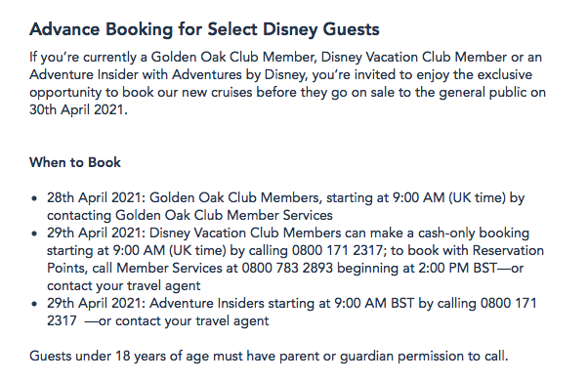Click the Advance Booking for Select Disney Guests heading
The image size is (588, 382).
(204, 29)
